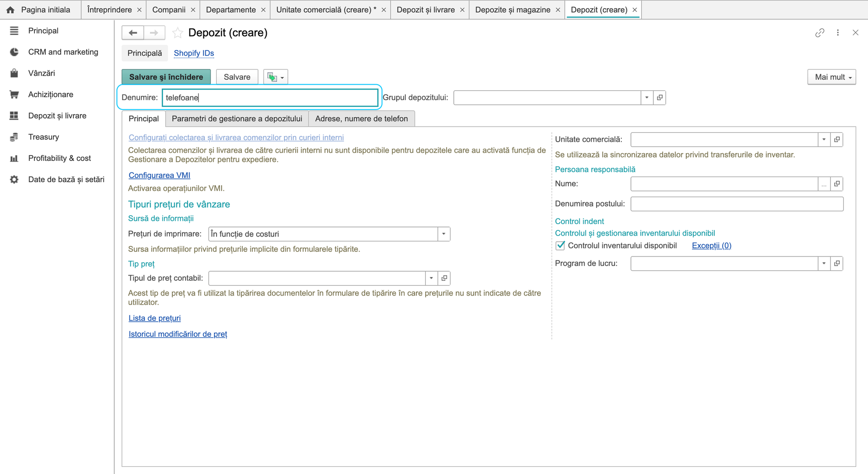Screen dimensions: 868x474
Task: Open the Unitate comercială item with its open icon
Action: (837, 139)
